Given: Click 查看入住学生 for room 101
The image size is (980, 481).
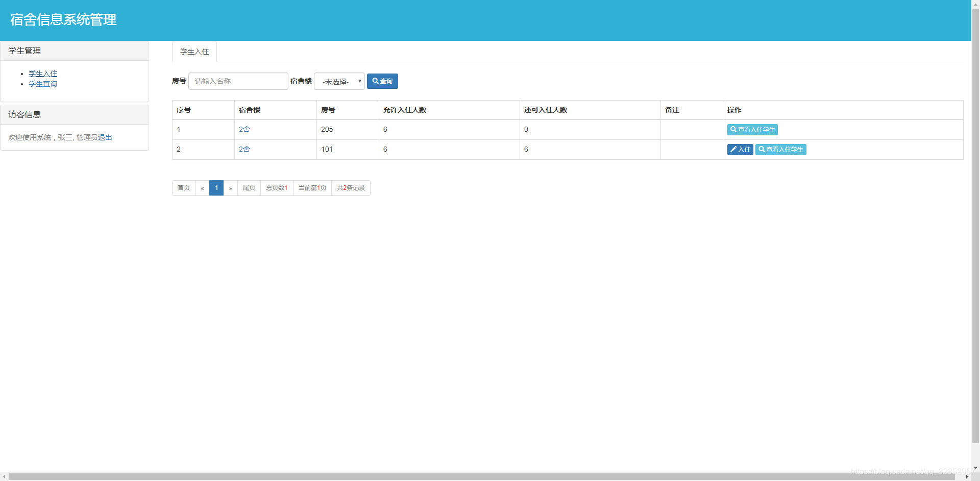Looking at the screenshot, I should coord(781,150).
